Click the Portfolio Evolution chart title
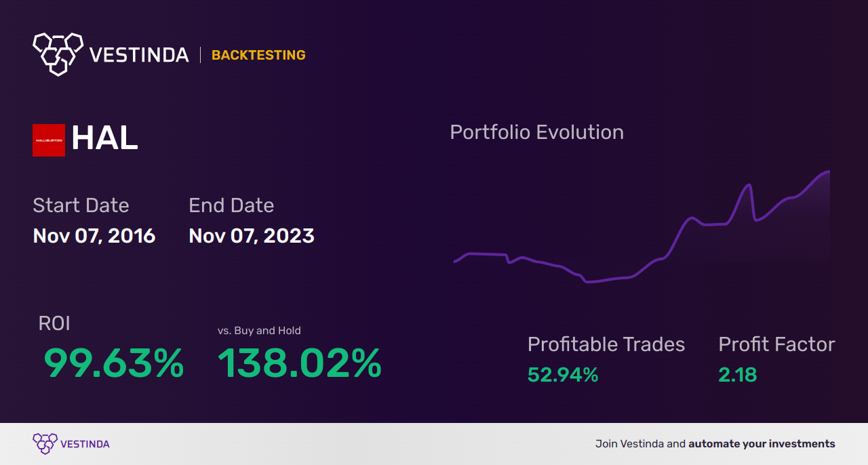 coord(536,132)
